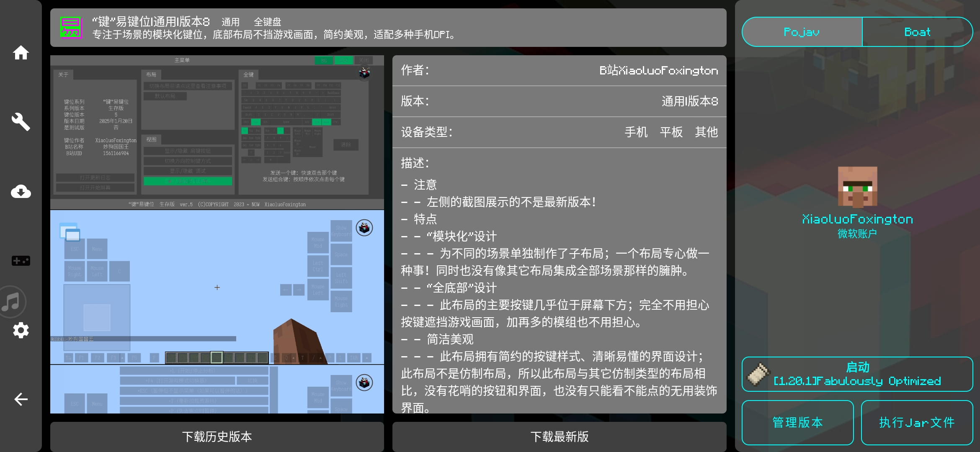The height and width of the screenshot is (452, 980).
Task: Open the gamepad controls section
Action: click(21, 261)
